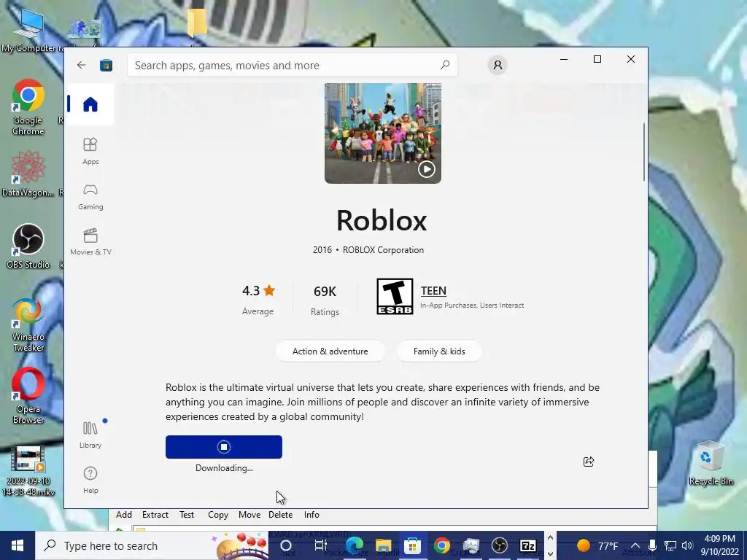Select the Google Chrome desktop shortcut

tap(28, 108)
